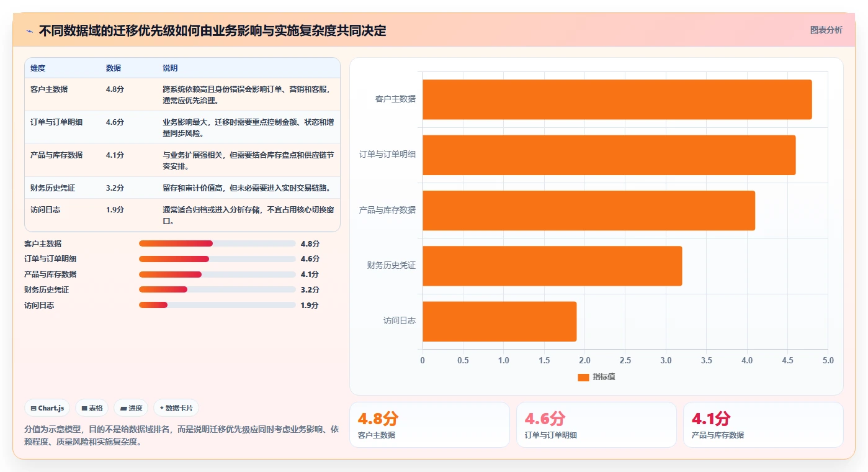
Task: Click the footnote starting 分值为示意模型
Action: (x=182, y=435)
